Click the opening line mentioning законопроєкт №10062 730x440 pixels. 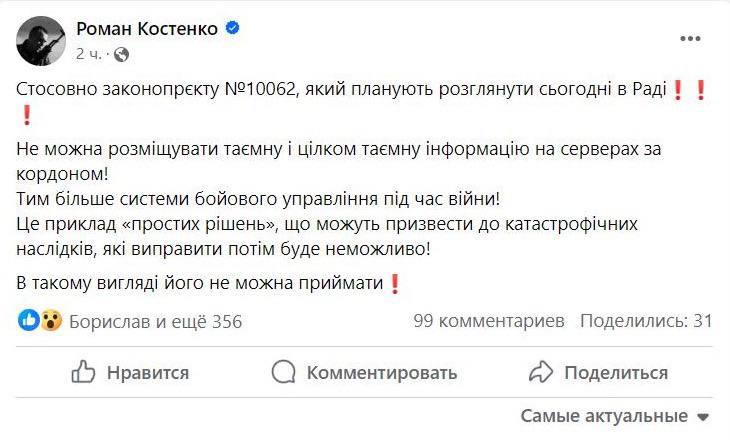coord(340,90)
